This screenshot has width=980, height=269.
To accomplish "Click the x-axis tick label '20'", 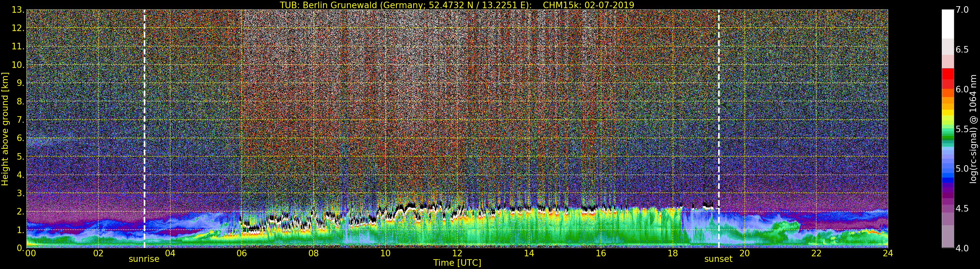I will (x=745, y=253).
